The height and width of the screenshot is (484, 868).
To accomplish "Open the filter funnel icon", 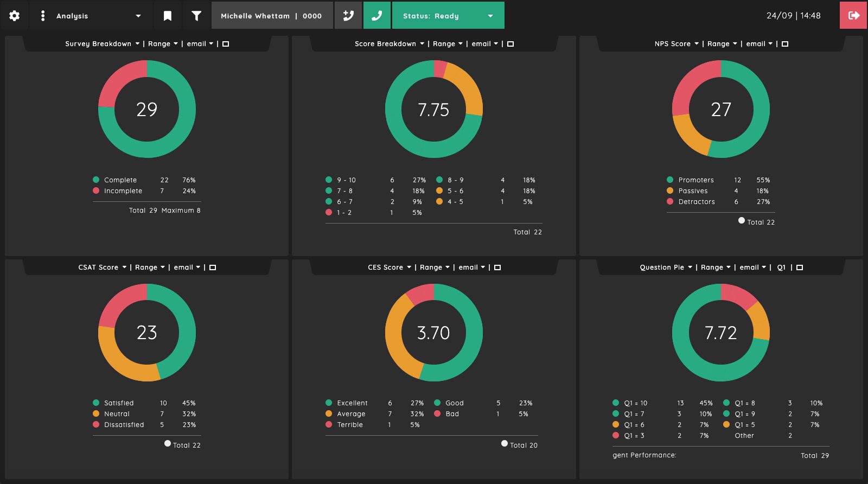I will (x=196, y=16).
